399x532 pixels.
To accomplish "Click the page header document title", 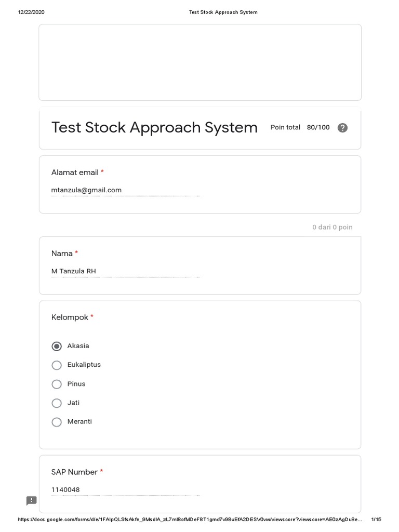I will [223, 12].
